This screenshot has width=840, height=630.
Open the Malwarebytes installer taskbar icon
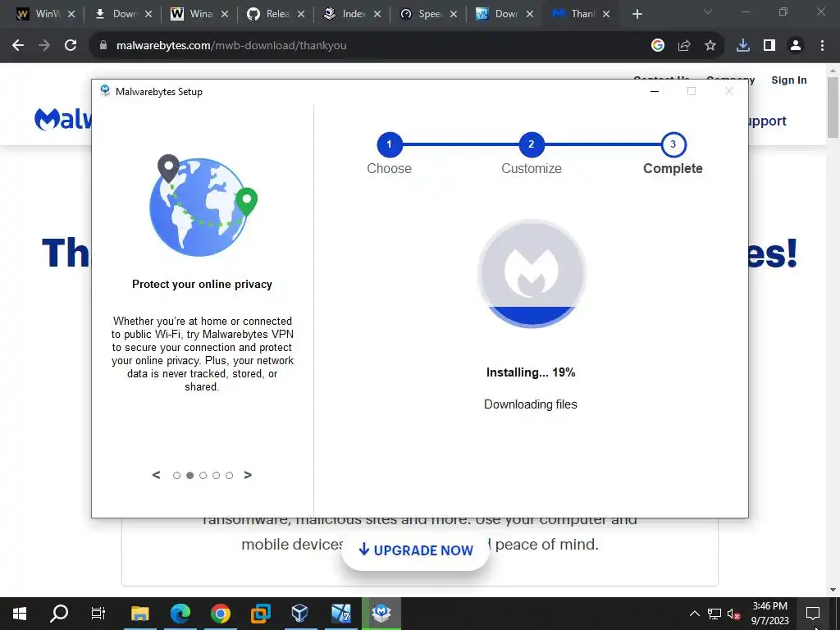click(x=381, y=614)
